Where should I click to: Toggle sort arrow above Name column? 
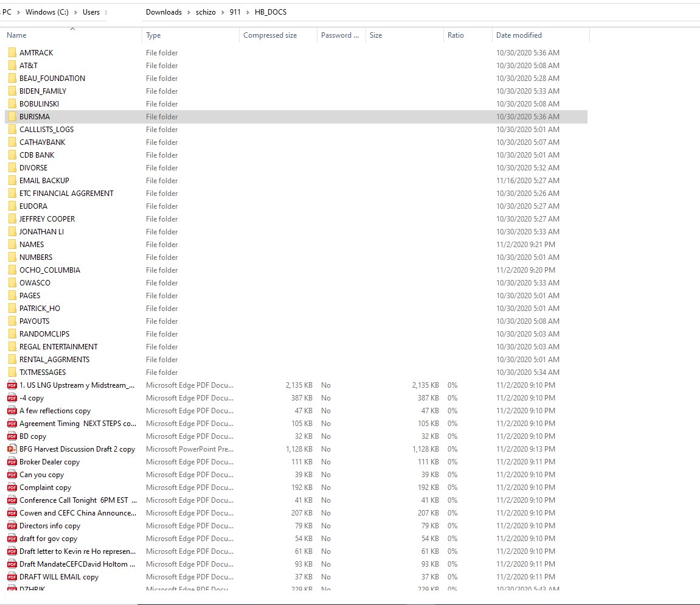(73, 29)
